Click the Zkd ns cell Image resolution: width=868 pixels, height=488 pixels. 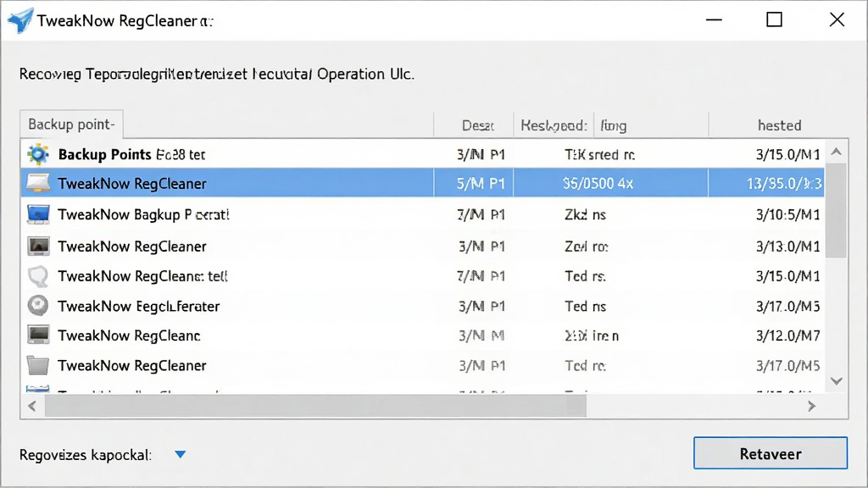585,214
